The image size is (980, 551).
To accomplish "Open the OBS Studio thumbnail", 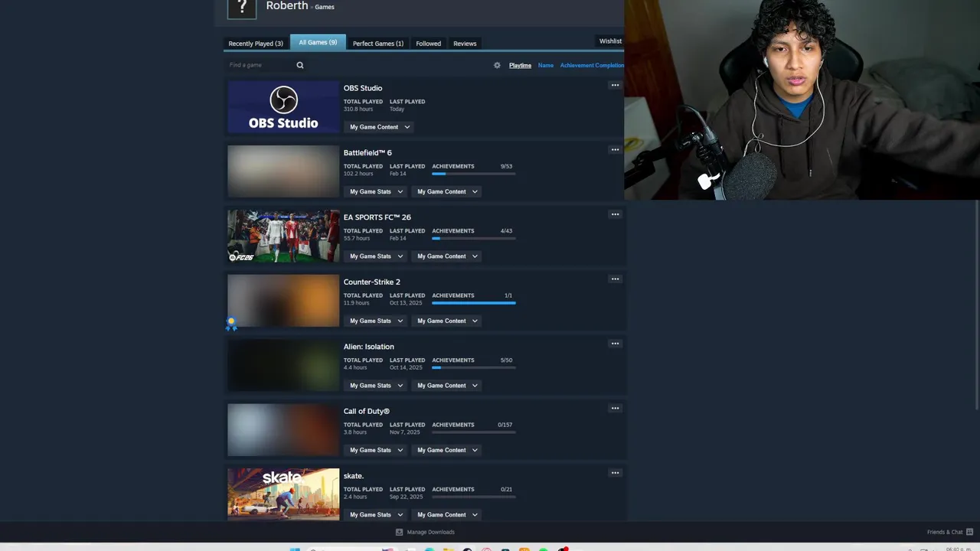I will pyautogui.click(x=283, y=107).
